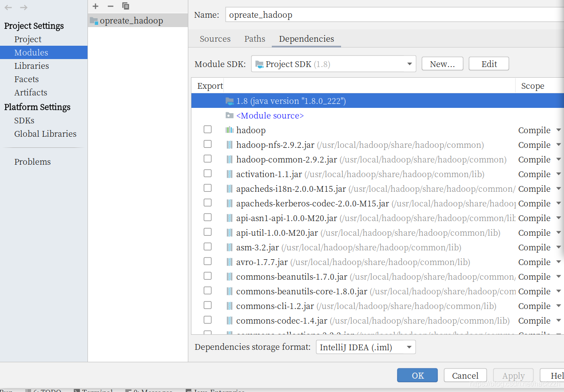Viewport: 564px width, 392px height.
Task: Click the commons-cli-1.2.jar jar icon
Action: (x=229, y=306)
